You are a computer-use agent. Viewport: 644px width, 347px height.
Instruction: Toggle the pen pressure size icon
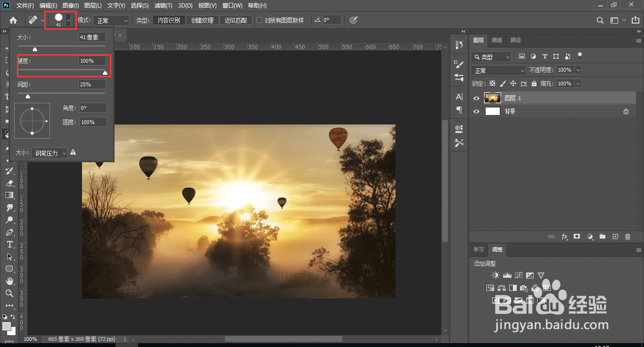coord(354,20)
